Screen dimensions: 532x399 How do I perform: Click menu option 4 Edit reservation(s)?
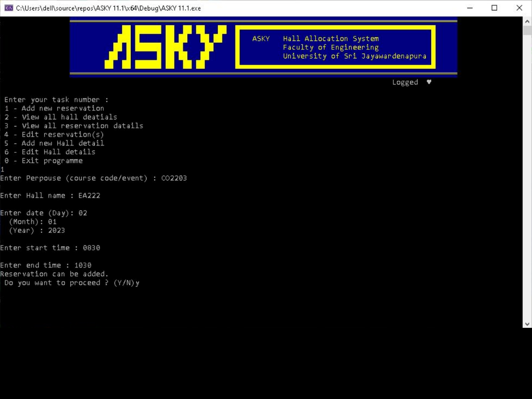55,135
